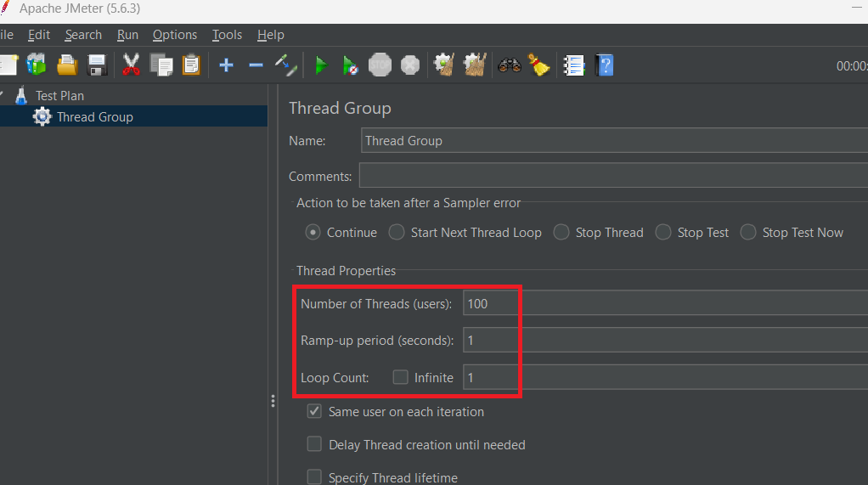Click the Stop test icon
The height and width of the screenshot is (485, 868).
[380, 65]
